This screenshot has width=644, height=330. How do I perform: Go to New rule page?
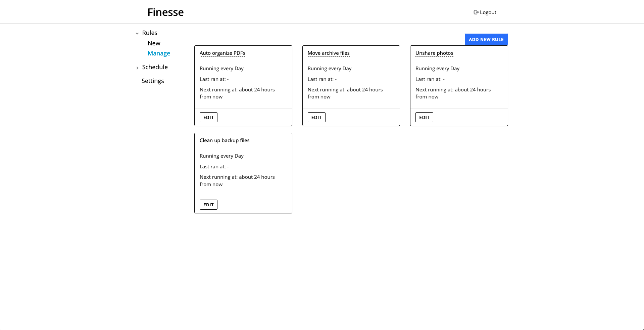pyautogui.click(x=154, y=43)
